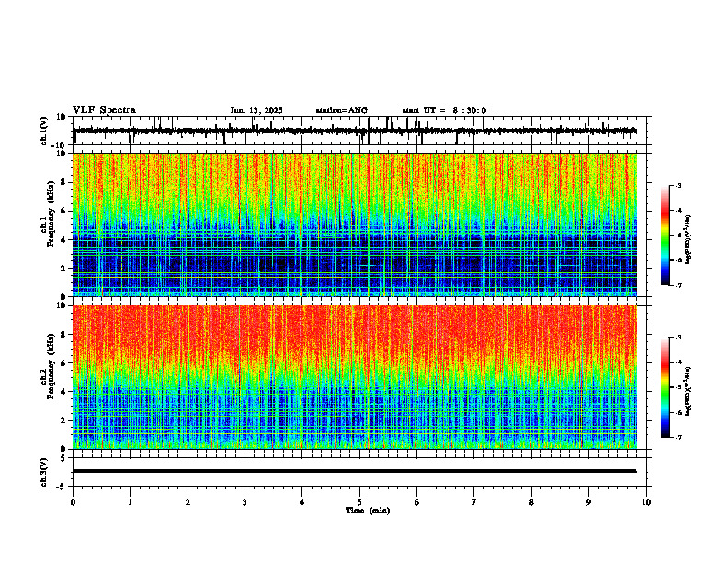Viewport: 728px width, 563px height.
Task: Select the date text 'Jan. 13, 2025'
Action: click(x=256, y=110)
